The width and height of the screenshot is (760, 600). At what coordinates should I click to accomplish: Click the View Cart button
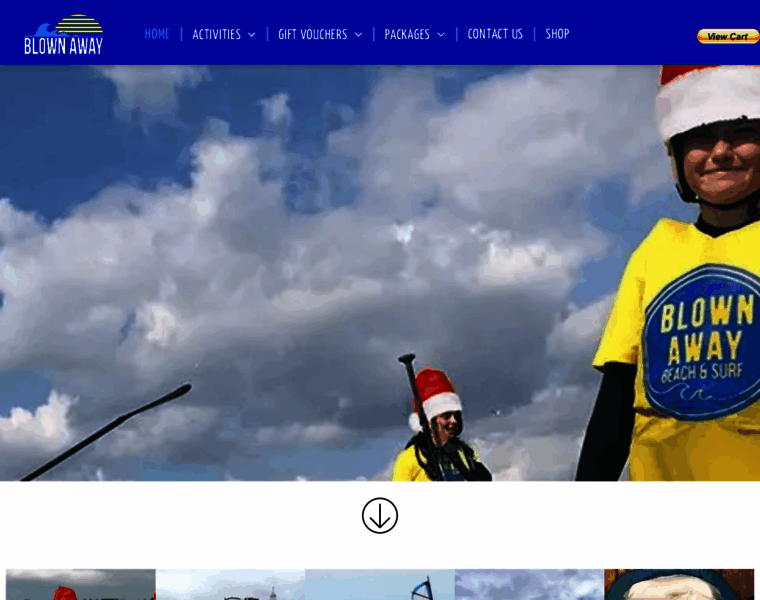pos(728,36)
